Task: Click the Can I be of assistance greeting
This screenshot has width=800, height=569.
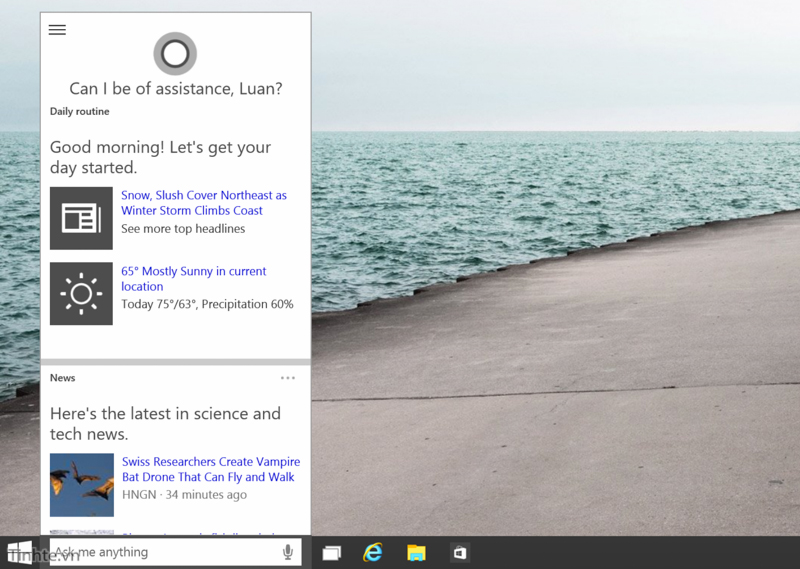Action: tap(176, 89)
